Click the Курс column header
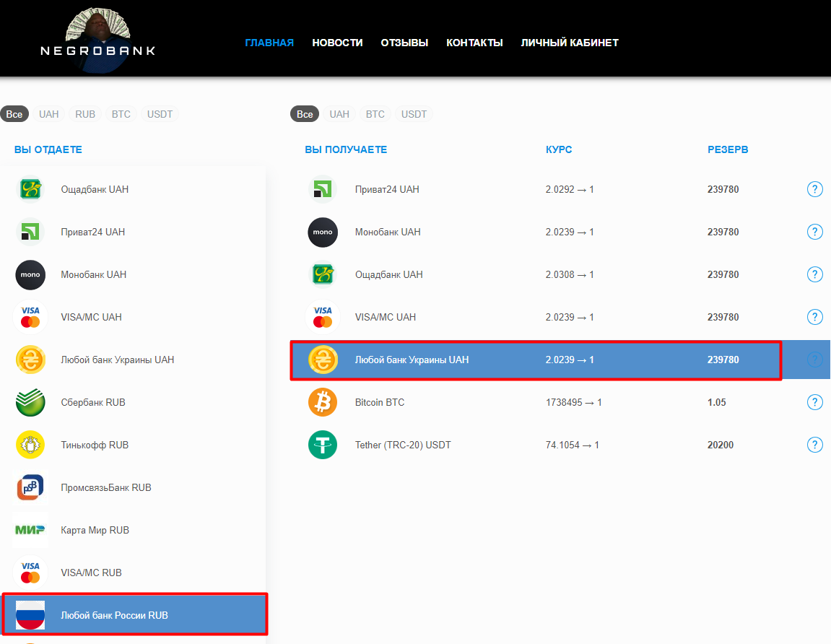 tap(559, 149)
